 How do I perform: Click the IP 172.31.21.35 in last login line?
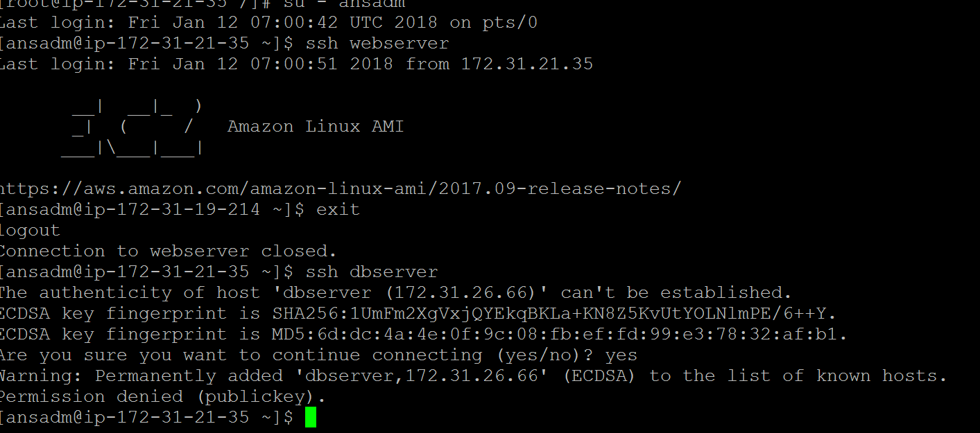[527, 64]
